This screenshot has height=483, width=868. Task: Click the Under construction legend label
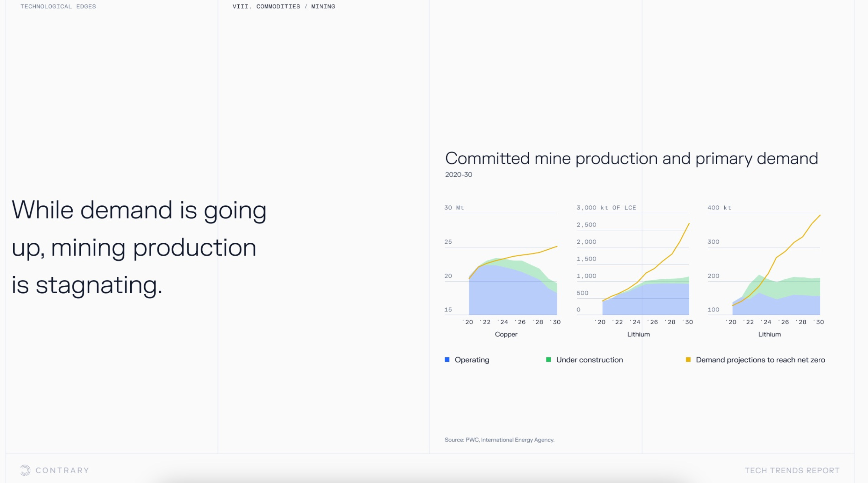click(589, 360)
